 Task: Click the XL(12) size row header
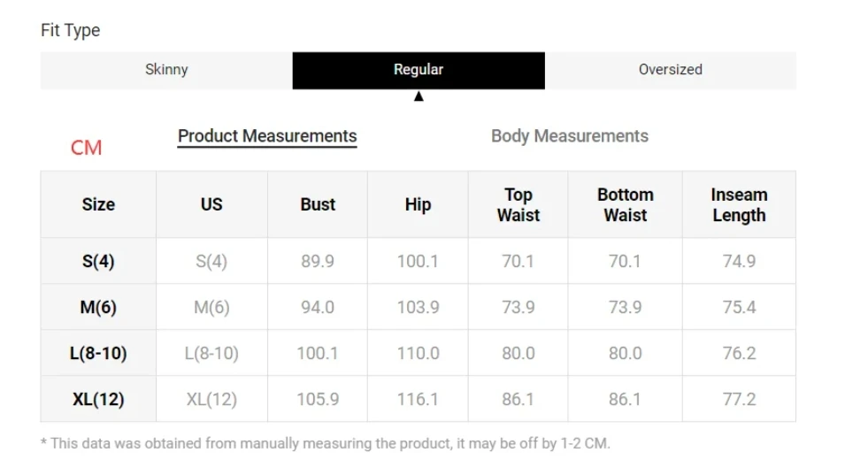point(98,400)
